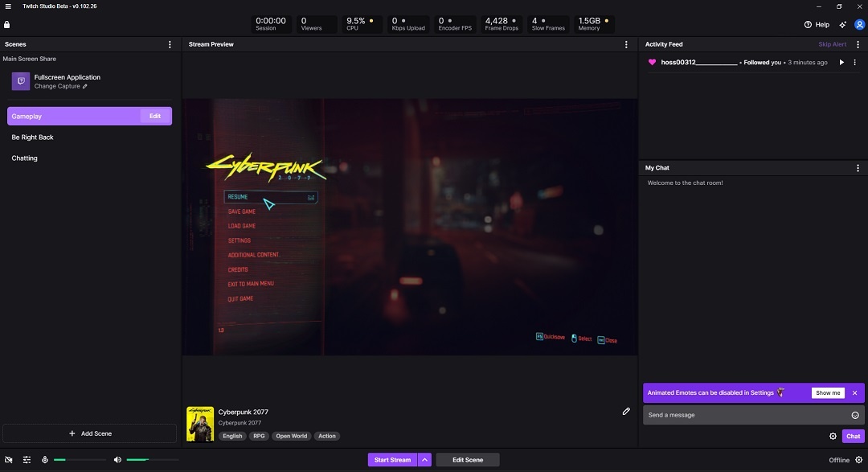Image resolution: width=868 pixels, height=472 pixels.
Task: Toggle the camera off icon
Action: click(x=9, y=460)
